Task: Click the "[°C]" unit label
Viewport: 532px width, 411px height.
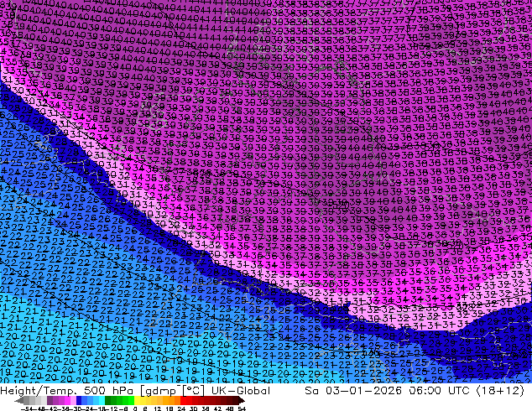Action: (193, 391)
